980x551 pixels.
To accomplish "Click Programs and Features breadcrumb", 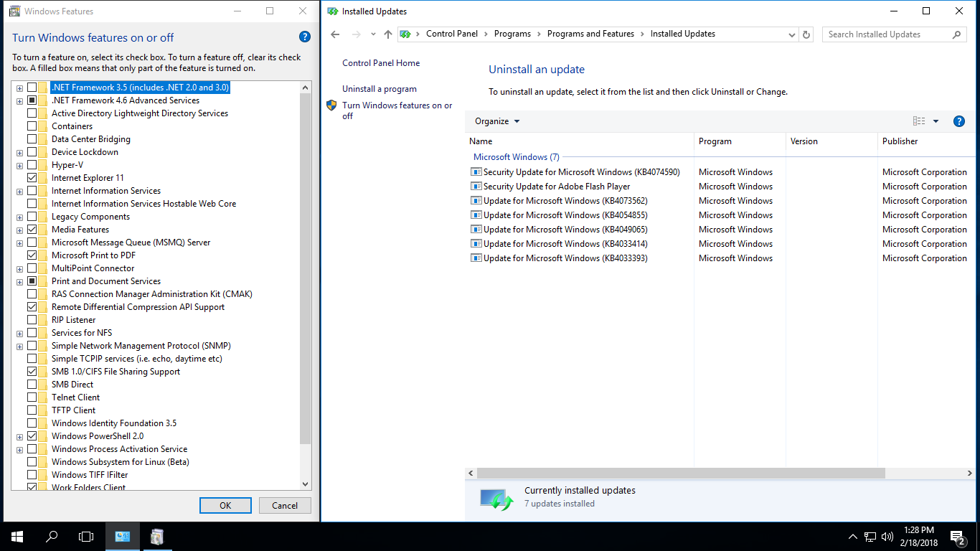I will (590, 34).
